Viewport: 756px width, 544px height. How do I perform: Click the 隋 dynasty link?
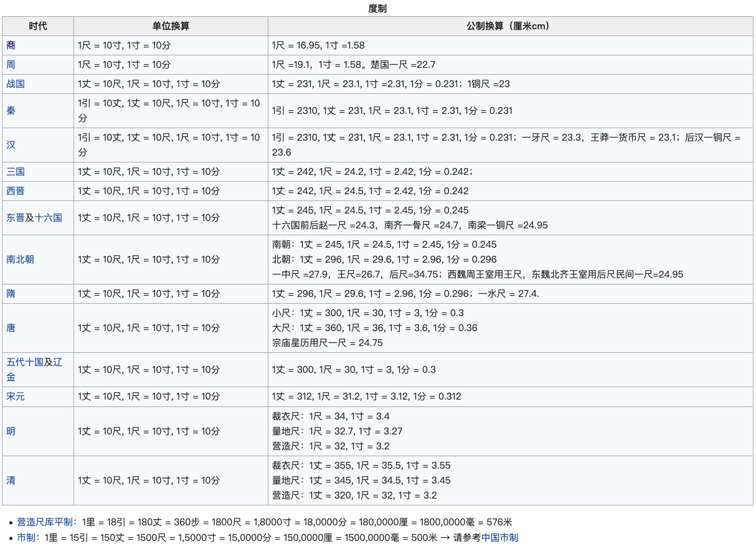click(x=11, y=294)
